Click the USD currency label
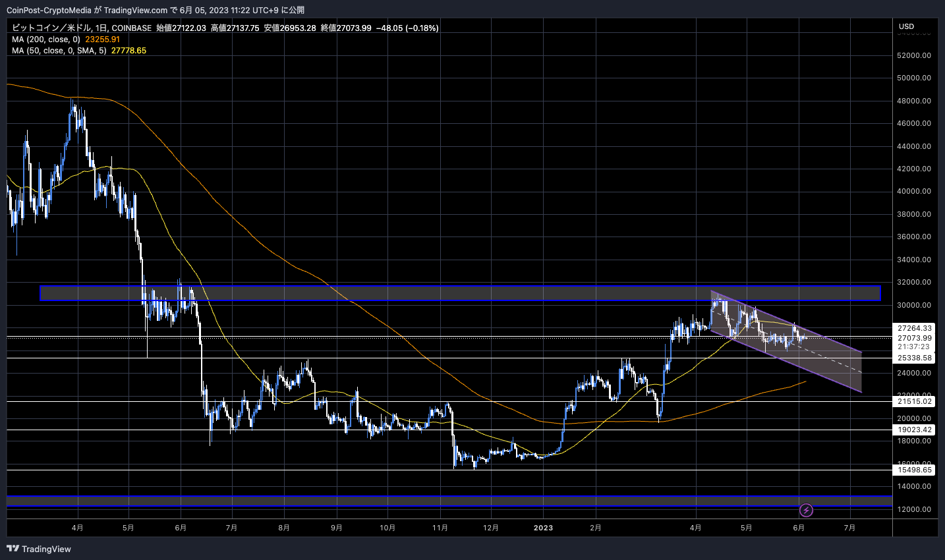 pos(907,26)
